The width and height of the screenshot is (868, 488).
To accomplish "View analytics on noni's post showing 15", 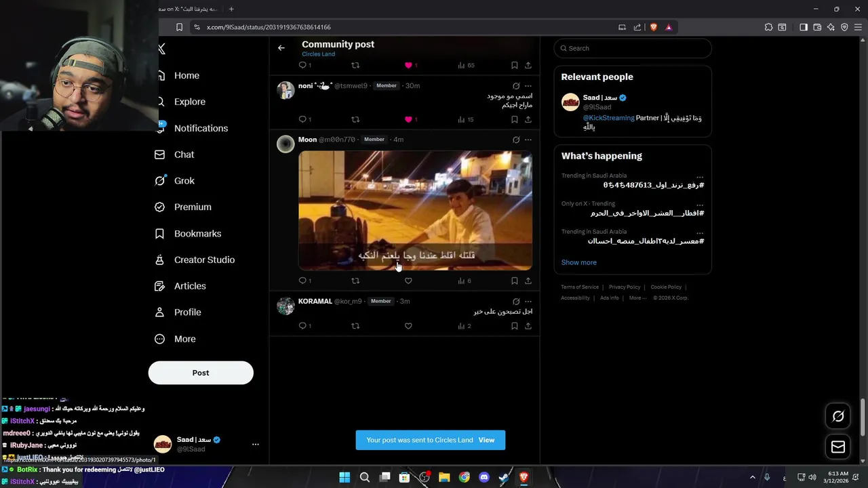I will pos(465,119).
